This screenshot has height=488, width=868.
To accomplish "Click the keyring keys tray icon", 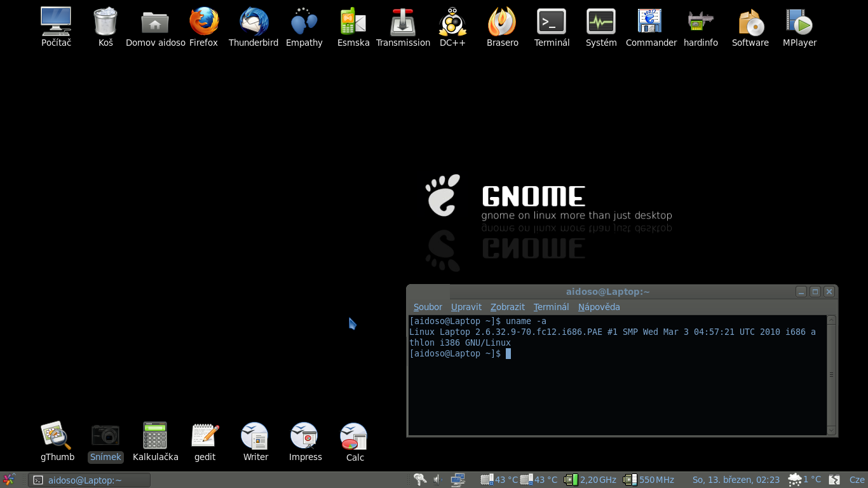I will [420, 480].
